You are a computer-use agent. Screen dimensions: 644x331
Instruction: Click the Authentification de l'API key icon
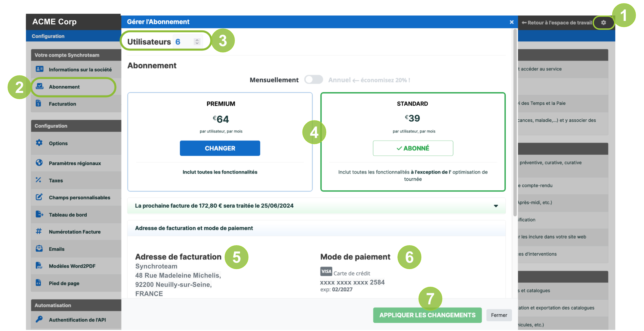click(39, 319)
